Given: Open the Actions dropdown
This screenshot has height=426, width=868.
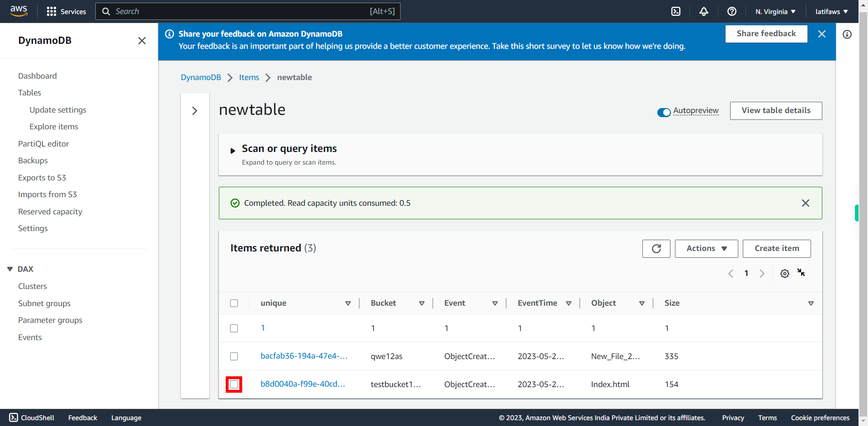Looking at the screenshot, I should [x=706, y=248].
